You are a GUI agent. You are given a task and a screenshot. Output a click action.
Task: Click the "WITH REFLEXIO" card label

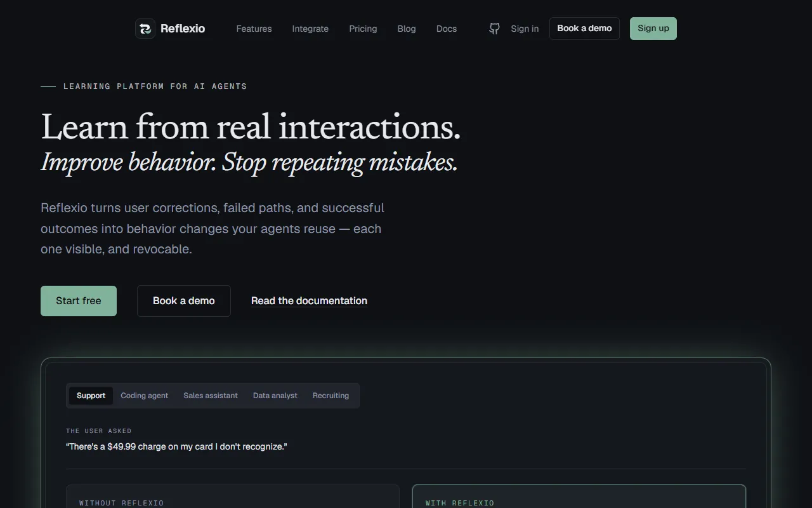click(x=460, y=503)
